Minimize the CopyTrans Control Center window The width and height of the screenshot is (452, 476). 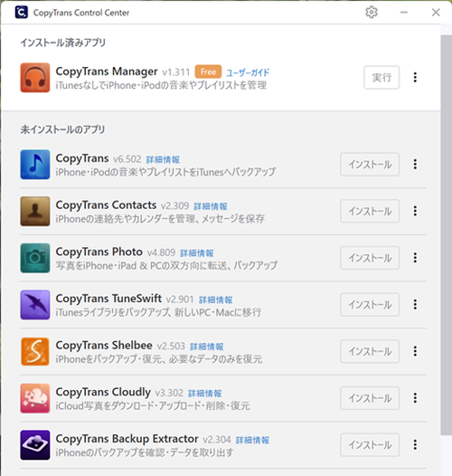pos(404,13)
